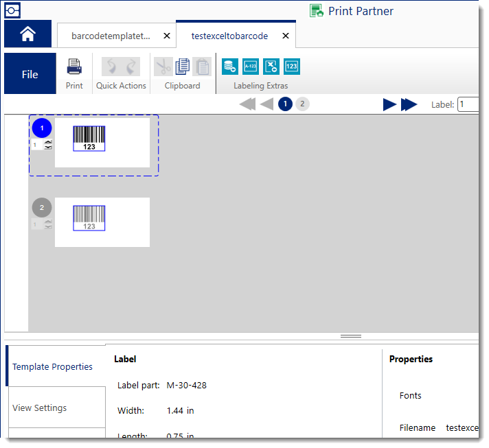The image size is (489, 448).
Task: Click the Cut scissors icon
Action: (x=163, y=67)
